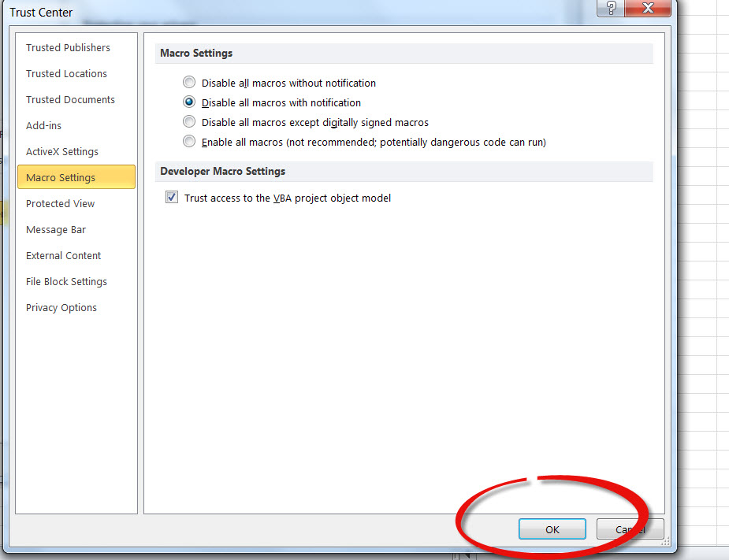Click the OK button
729x560 pixels.
[552, 529]
